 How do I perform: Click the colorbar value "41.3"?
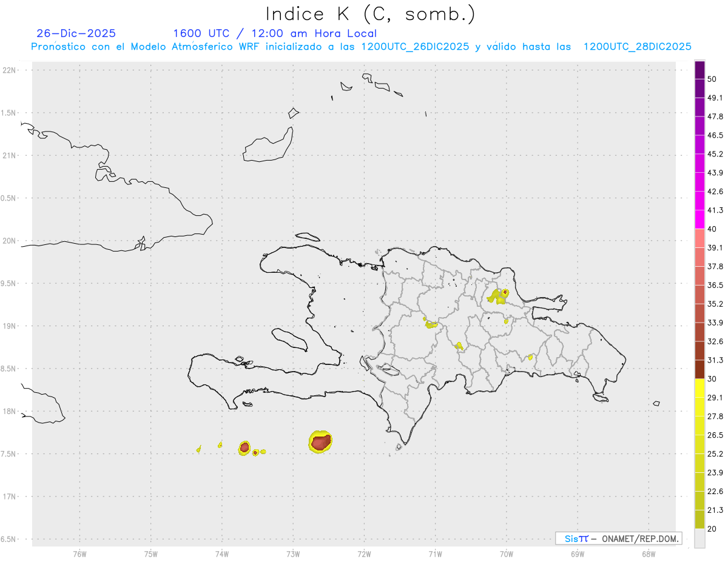click(715, 210)
